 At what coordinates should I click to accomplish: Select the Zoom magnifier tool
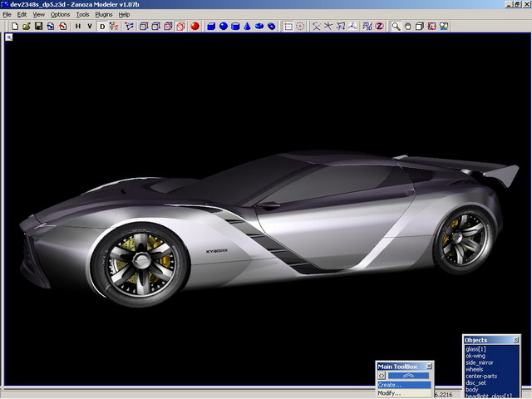[x=397, y=26]
